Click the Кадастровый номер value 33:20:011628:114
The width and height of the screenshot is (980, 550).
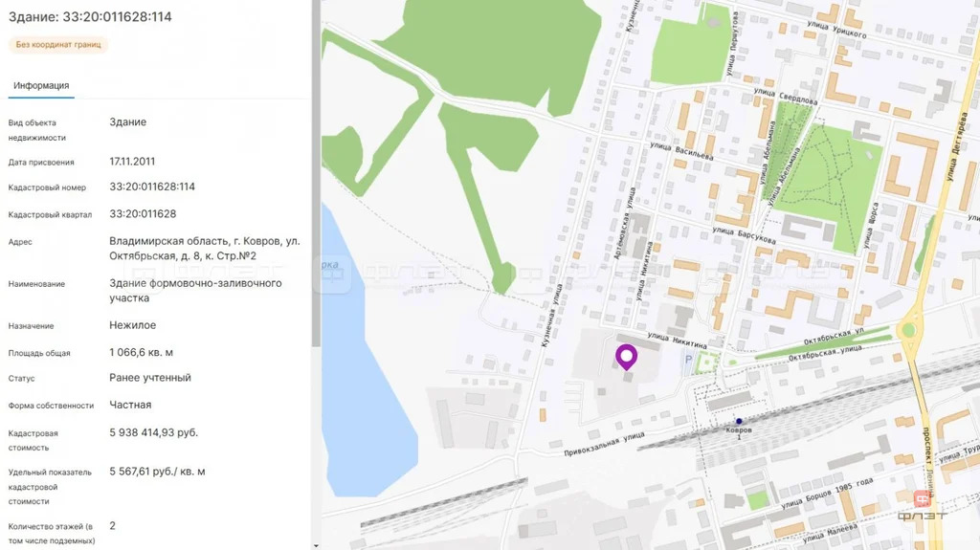[x=152, y=187]
